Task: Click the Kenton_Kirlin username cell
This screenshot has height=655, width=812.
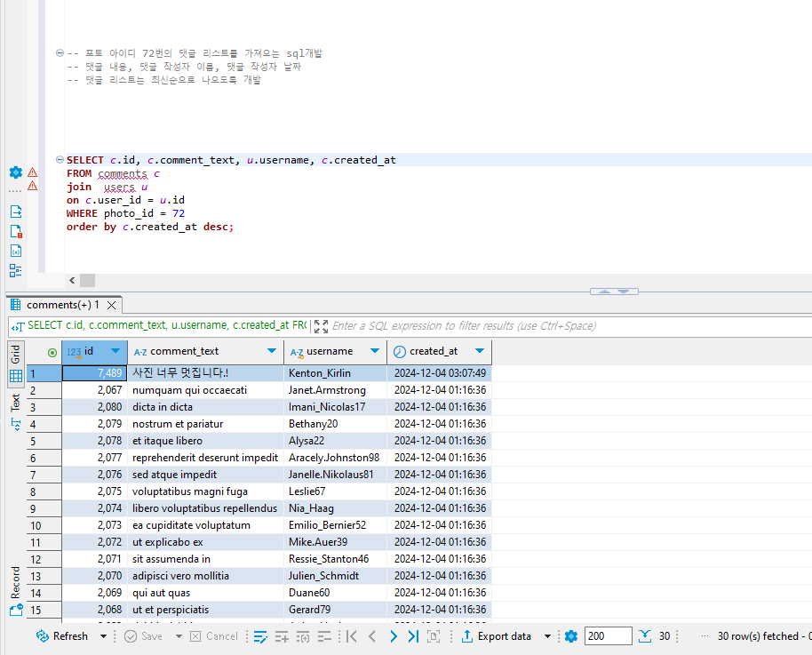Action: coord(335,373)
